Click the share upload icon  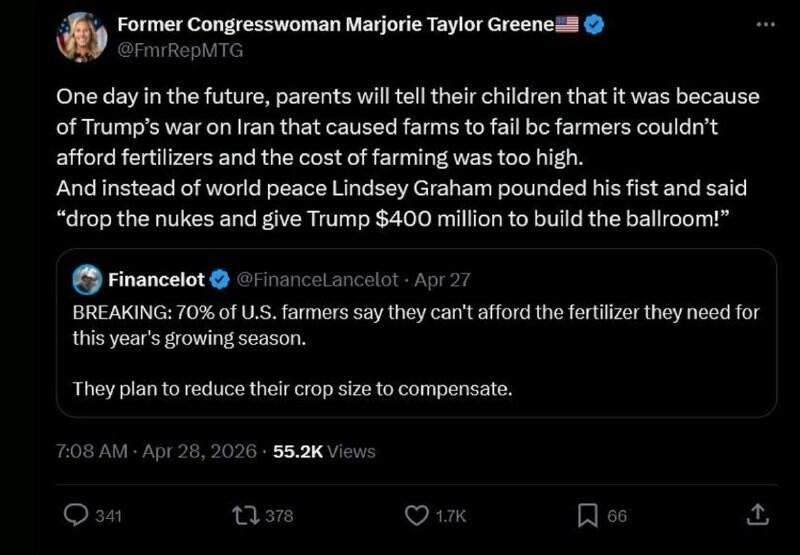click(758, 515)
